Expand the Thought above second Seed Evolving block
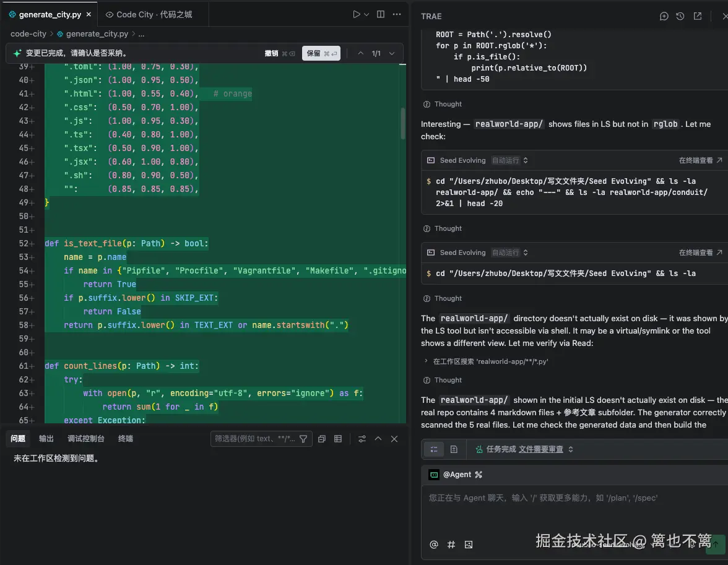The image size is (728, 565). [443, 228]
